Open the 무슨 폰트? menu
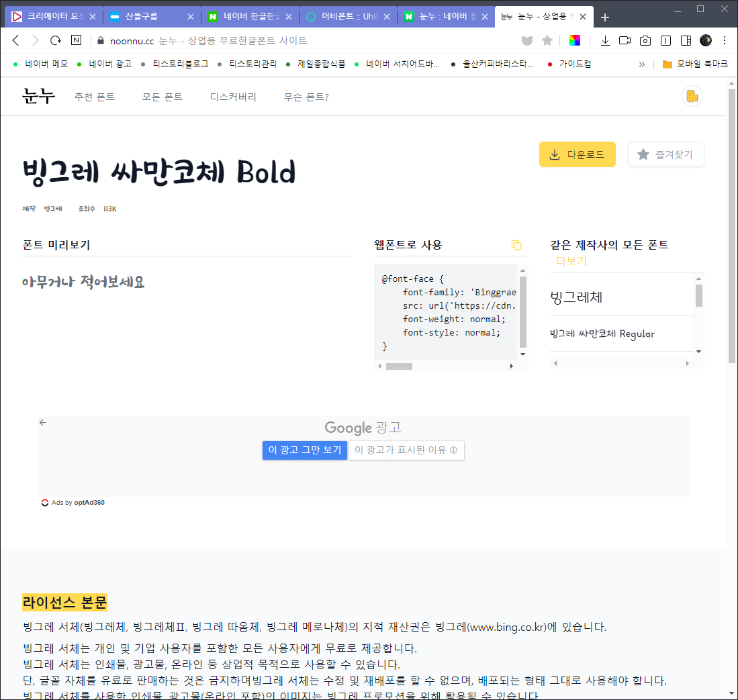This screenshot has width=738, height=700. (x=306, y=97)
